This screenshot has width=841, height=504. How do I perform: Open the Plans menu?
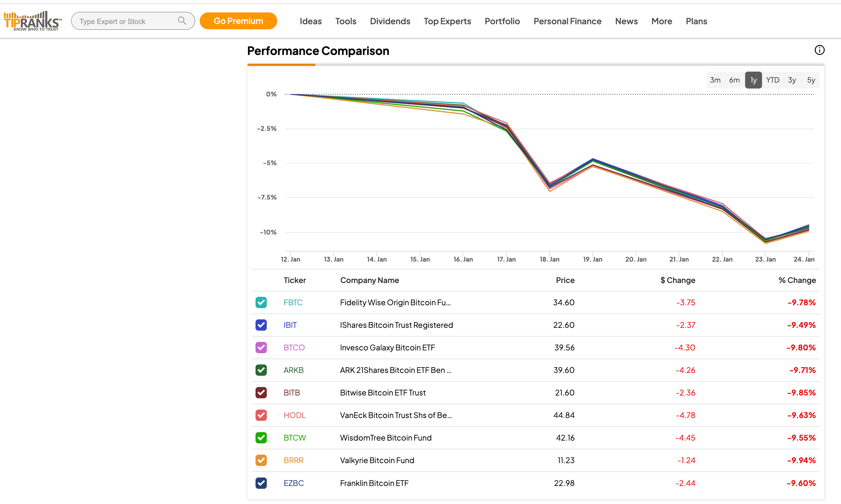click(696, 21)
